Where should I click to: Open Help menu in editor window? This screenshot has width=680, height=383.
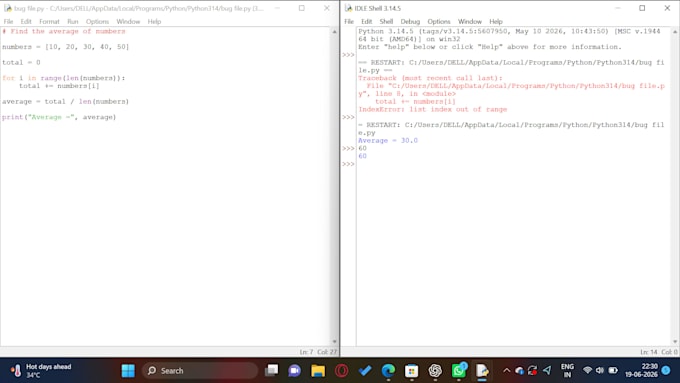(x=154, y=21)
